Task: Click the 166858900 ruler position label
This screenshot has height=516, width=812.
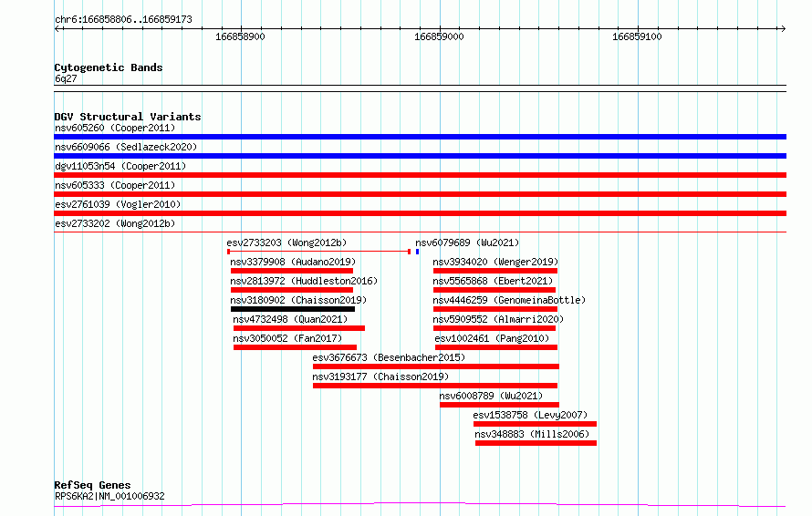Action: click(x=240, y=36)
